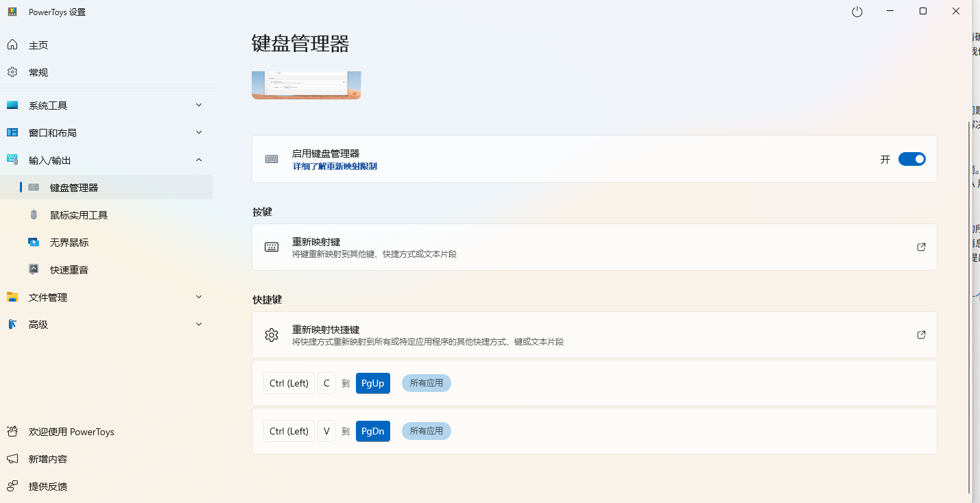Select 无界鼠标 in sidebar

click(106, 243)
